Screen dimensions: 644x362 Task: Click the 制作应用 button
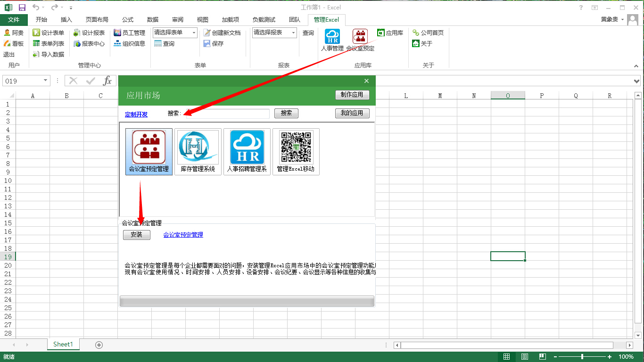352,95
